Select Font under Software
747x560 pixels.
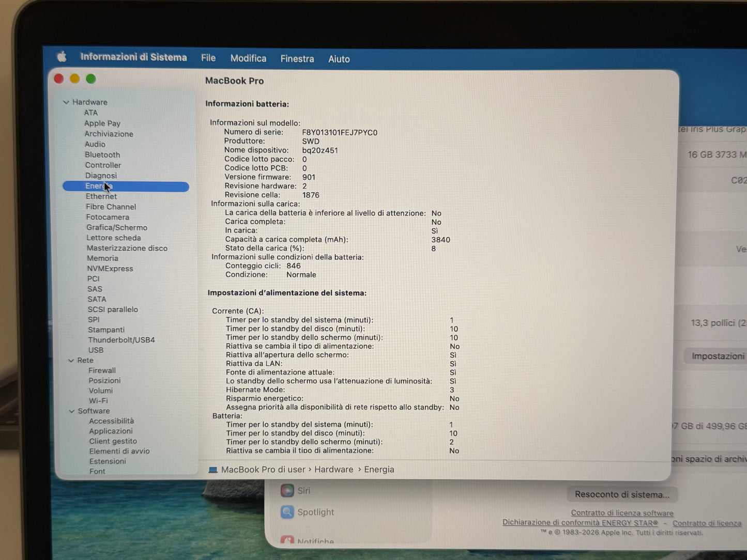coord(97,471)
